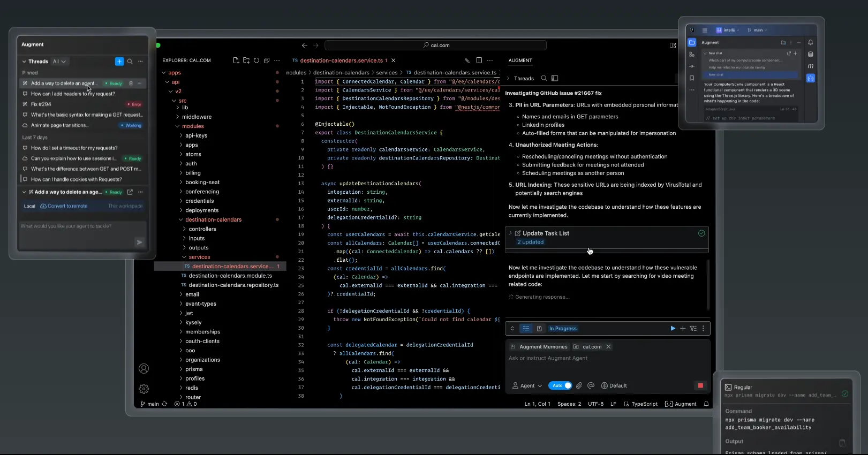
Task: Open the AUGMENT panel tab
Action: 520,60
